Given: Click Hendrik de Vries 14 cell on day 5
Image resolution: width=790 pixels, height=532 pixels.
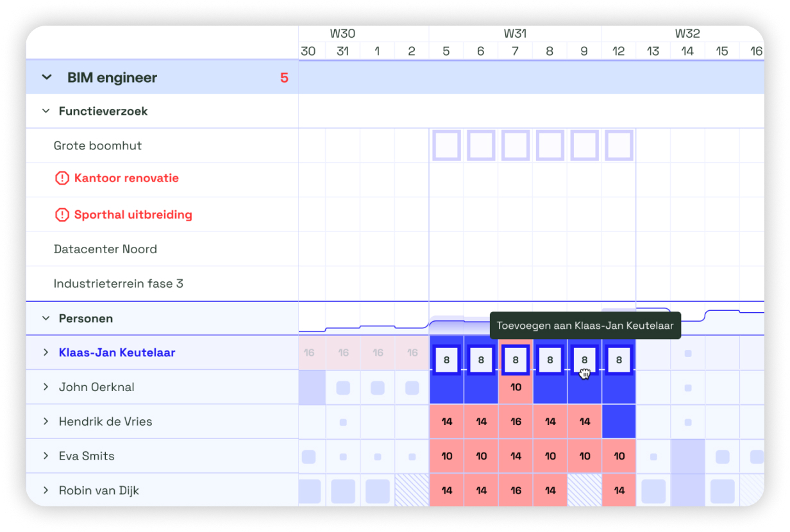Looking at the screenshot, I should (446, 422).
